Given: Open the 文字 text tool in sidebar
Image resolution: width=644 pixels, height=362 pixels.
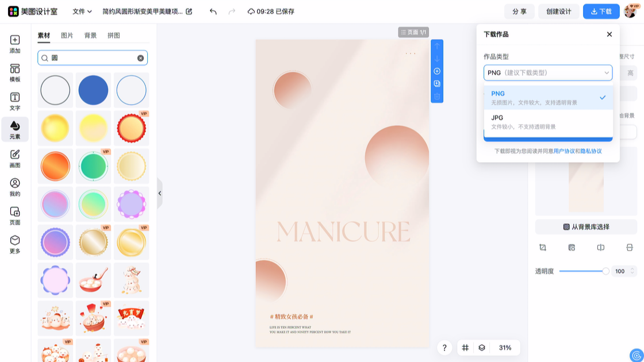Looking at the screenshot, I should click(x=15, y=101).
